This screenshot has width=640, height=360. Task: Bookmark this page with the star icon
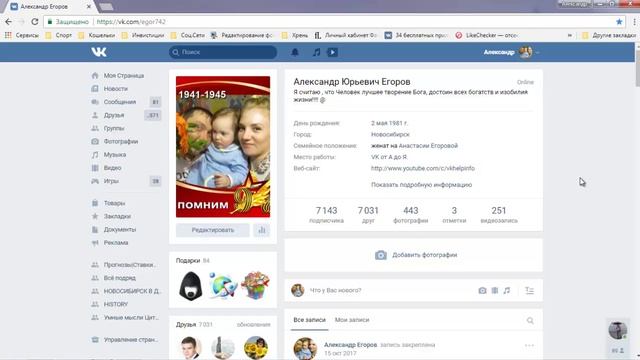(619, 22)
